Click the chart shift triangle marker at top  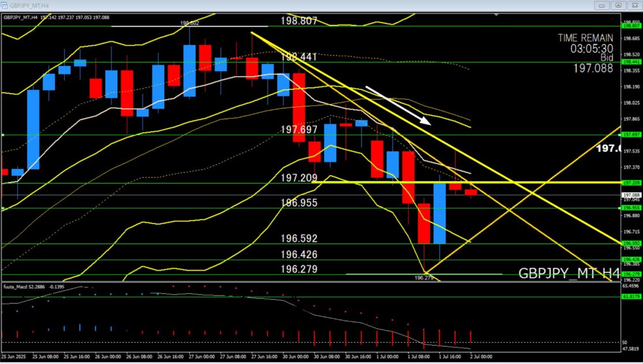tap(497, 14)
